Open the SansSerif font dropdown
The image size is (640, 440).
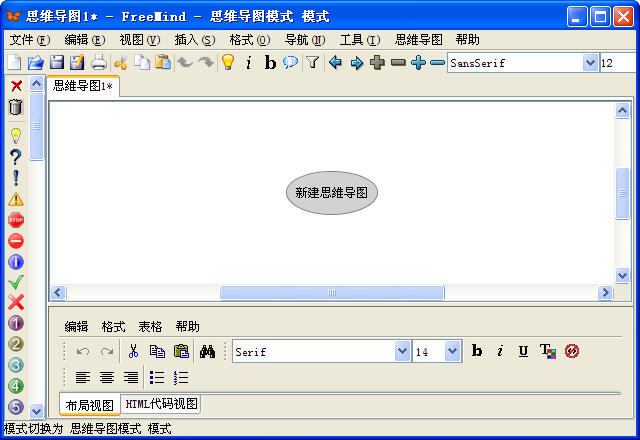590,63
